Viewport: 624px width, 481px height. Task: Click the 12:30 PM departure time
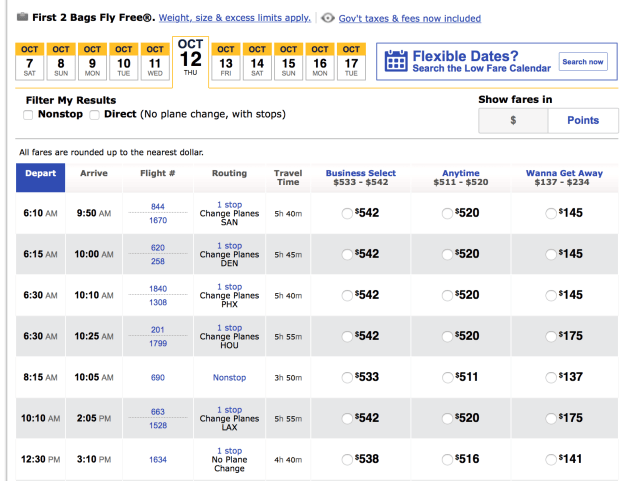[40, 459]
